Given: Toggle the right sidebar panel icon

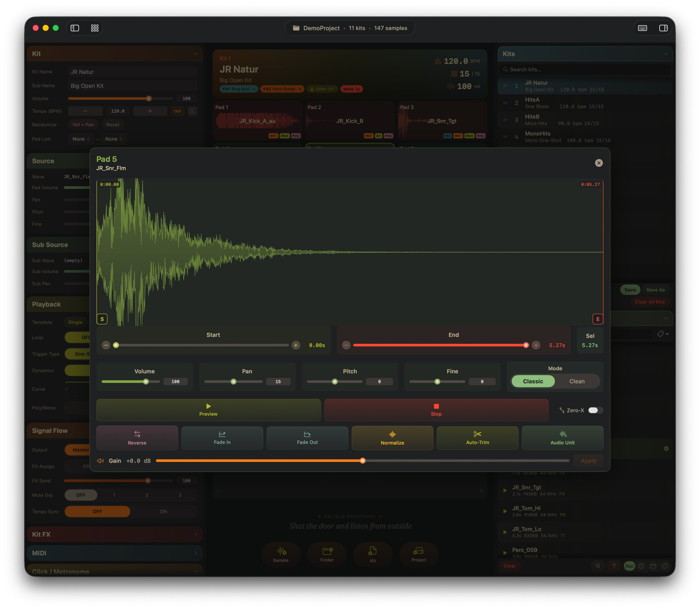Looking at the screenshot, I should pos(663,28).
